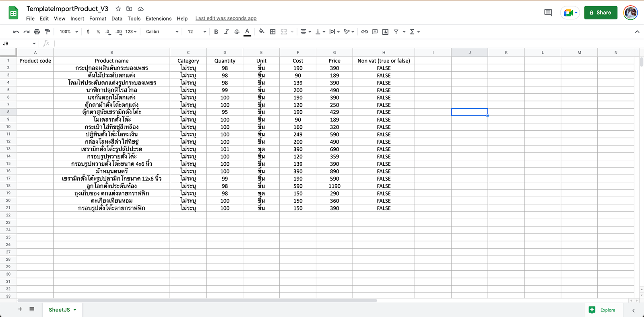The width and height of the screenshot is (644, 317).
Task: Select the SheetJS sheet tab
Action: point(59,310)
